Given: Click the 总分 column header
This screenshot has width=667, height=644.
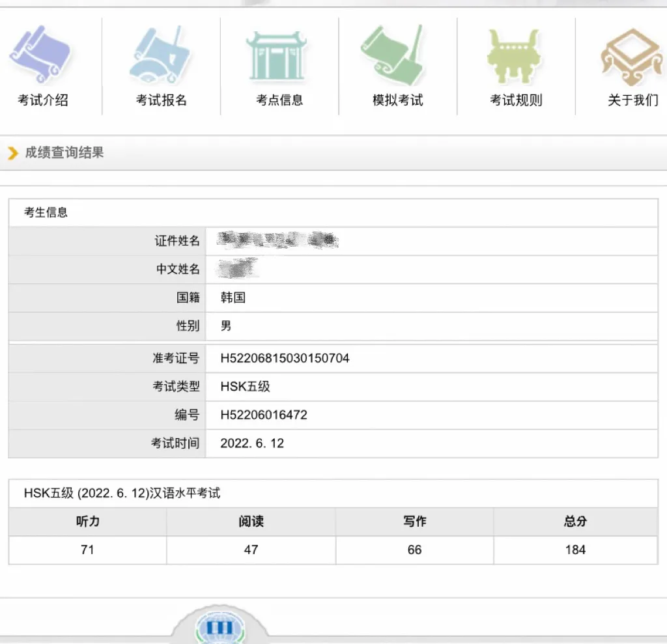Looking at the screenshot, I should tap(576, 521).
